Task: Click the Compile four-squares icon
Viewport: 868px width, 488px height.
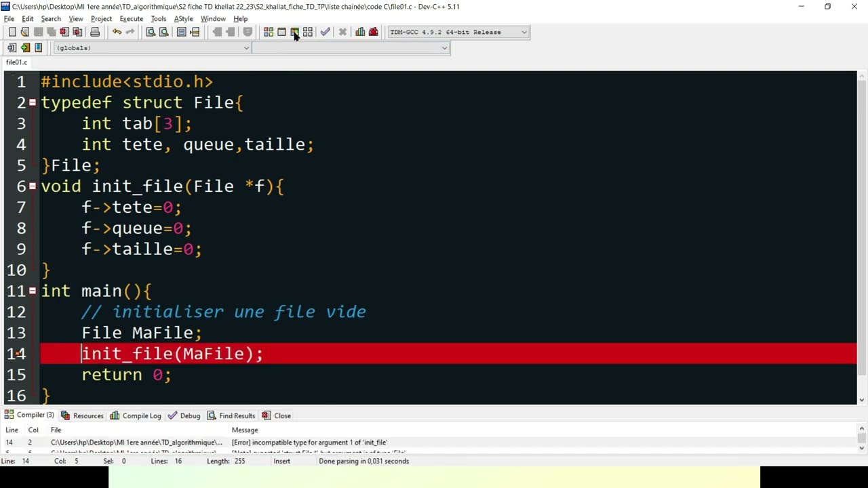Action: click(x=269, y=32)
